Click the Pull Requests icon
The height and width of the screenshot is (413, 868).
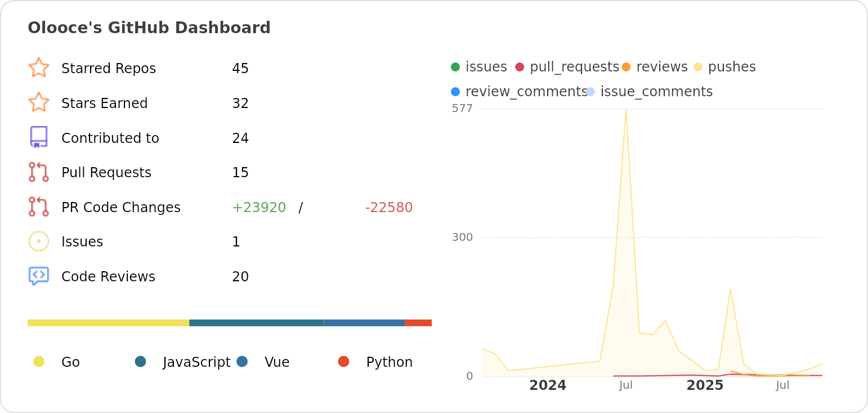39,172
